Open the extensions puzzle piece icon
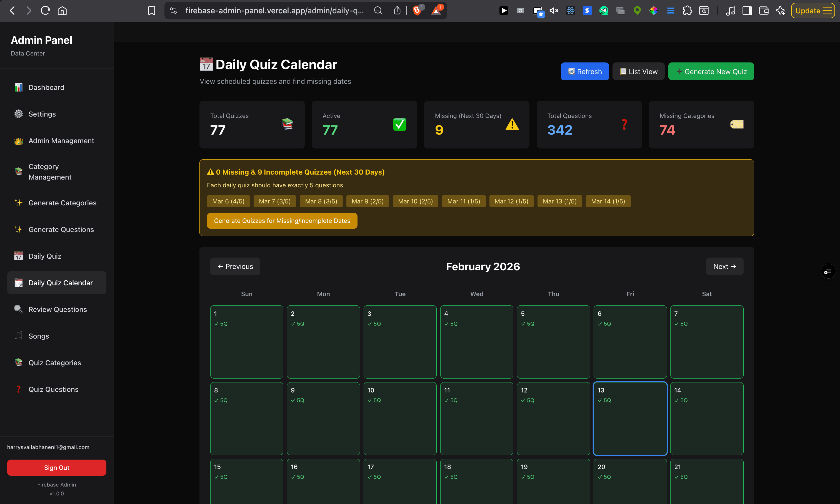The height and width of the screenshot is (504, 840). [x=687, y=11]
